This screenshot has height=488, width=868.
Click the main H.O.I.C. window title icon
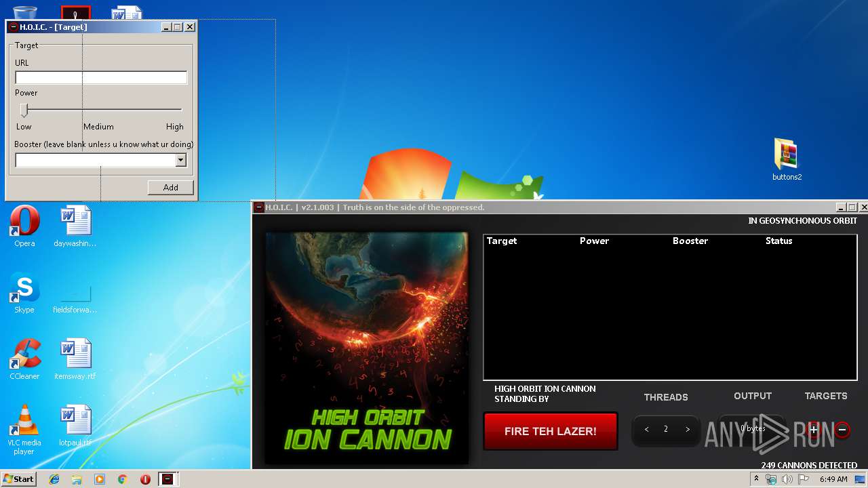pyautogui.click(x=259, y=207)
